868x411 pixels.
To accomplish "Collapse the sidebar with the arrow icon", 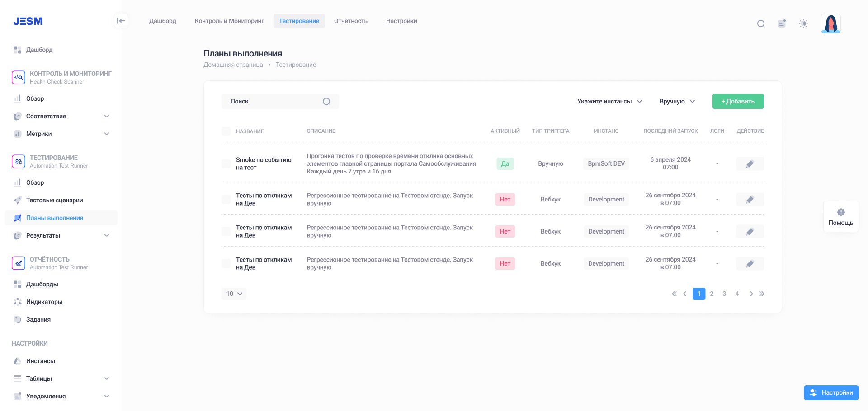I will 121,21.
